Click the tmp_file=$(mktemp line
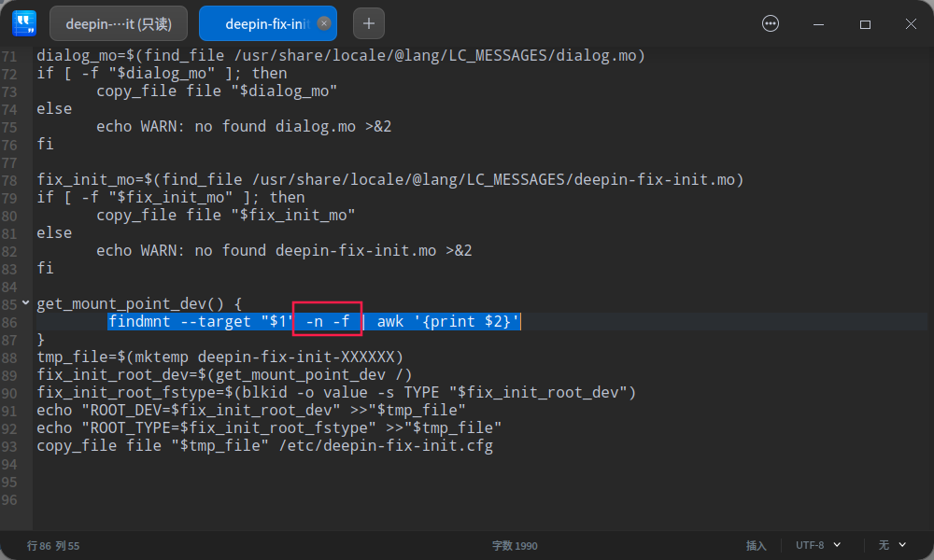934x560 pixels. [x=219, y=357]
